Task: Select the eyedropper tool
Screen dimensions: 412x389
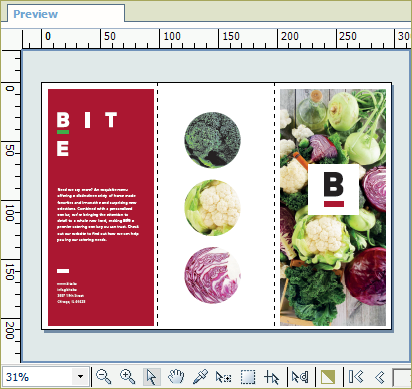Action: tap(200, 377)
